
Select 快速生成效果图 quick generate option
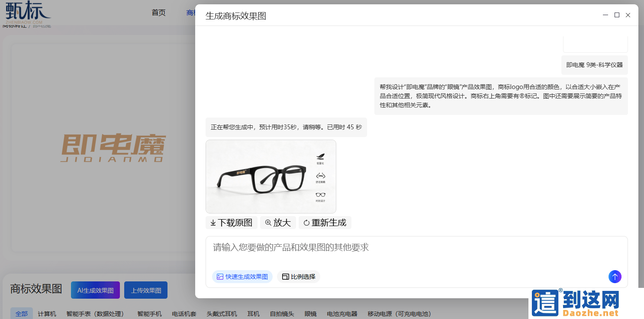(x=242, y=277)
